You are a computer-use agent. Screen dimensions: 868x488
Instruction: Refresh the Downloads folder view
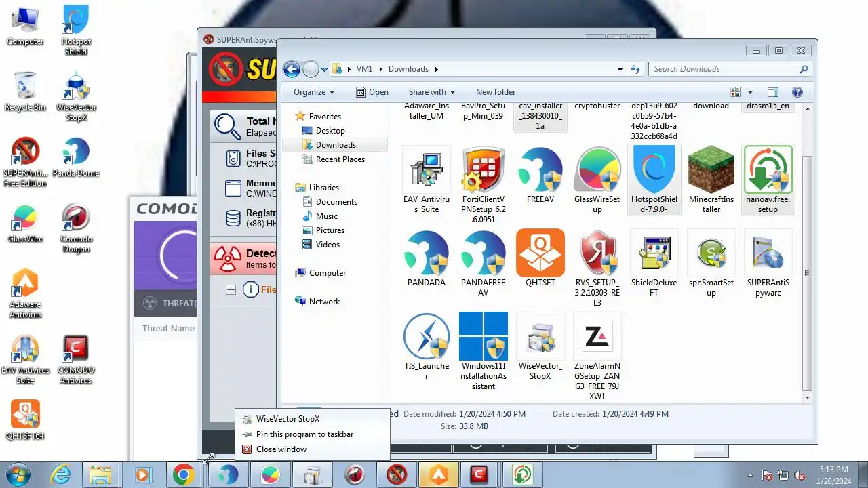635,69
